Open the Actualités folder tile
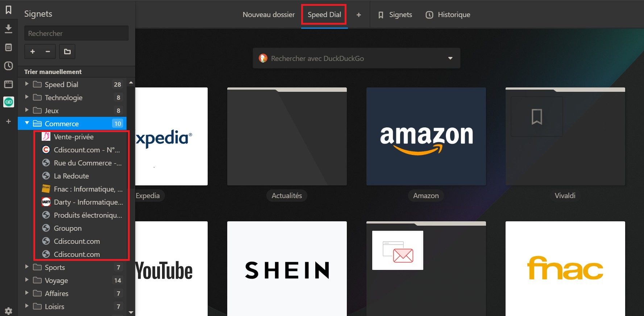This screenshot has width=644, height=316. tap(287, 136)
